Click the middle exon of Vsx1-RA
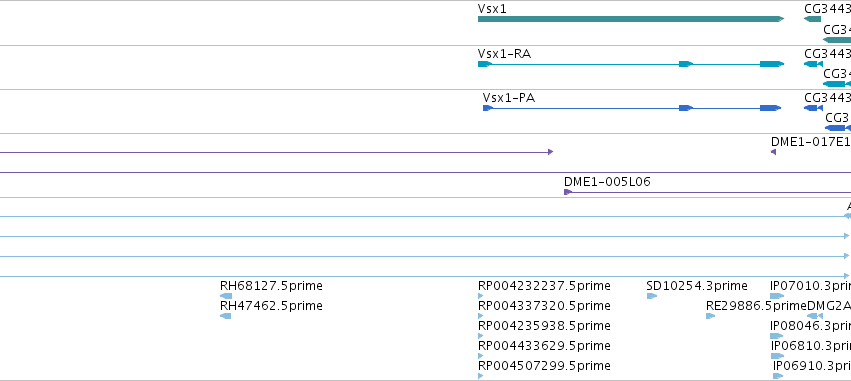 pyautogui.click(x=686, y=64)
